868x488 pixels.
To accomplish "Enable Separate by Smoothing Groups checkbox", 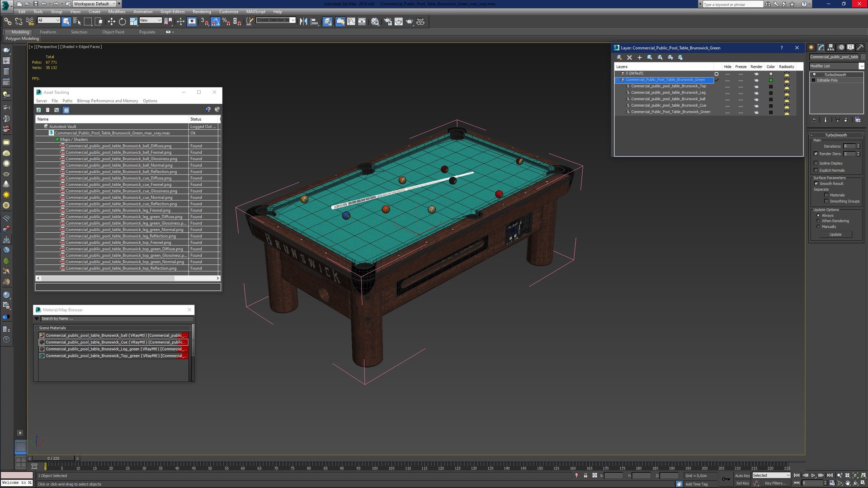I will click(x=826, y=201).
